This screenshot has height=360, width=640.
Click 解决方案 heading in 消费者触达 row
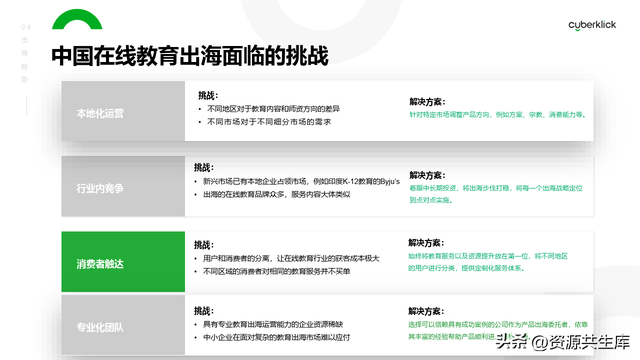[426, 243]
